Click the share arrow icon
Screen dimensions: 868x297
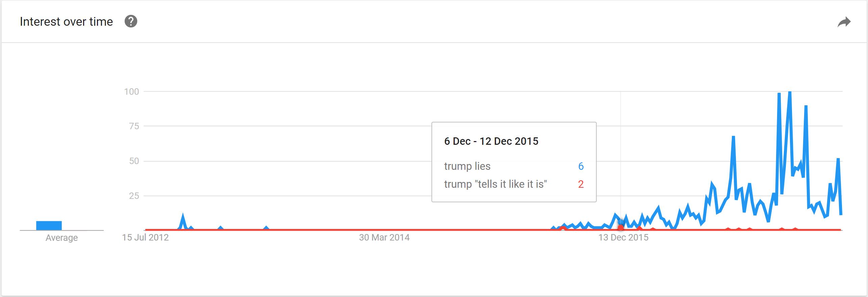(844, 22)
